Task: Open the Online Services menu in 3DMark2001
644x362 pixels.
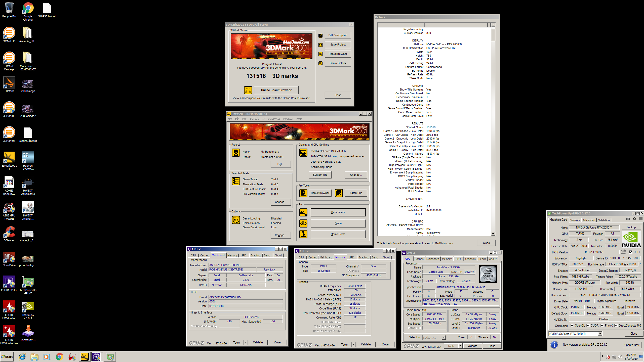Action: pyautogui.click(x=271, y=119)
